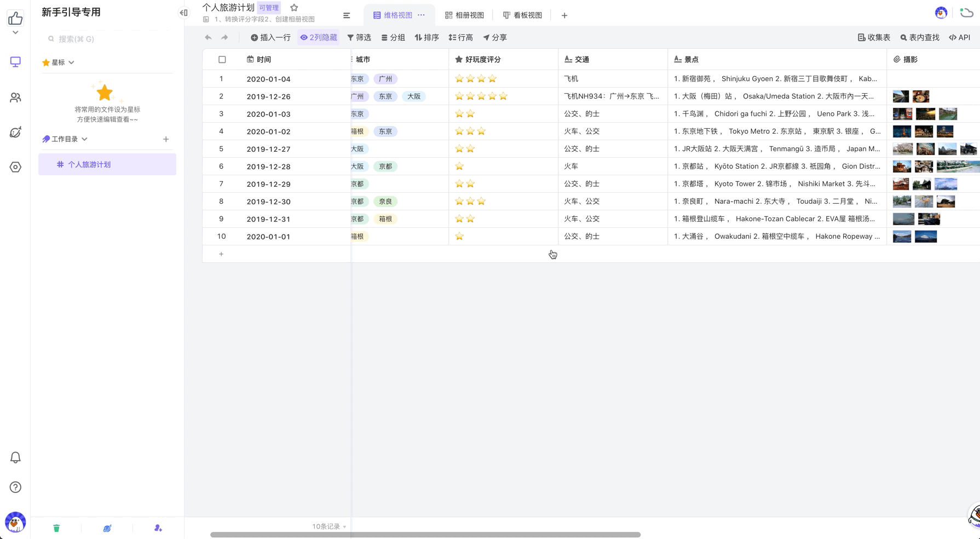Click the 广州 tag in row 1
Screen dimensions: 980x539
(385, 79)
